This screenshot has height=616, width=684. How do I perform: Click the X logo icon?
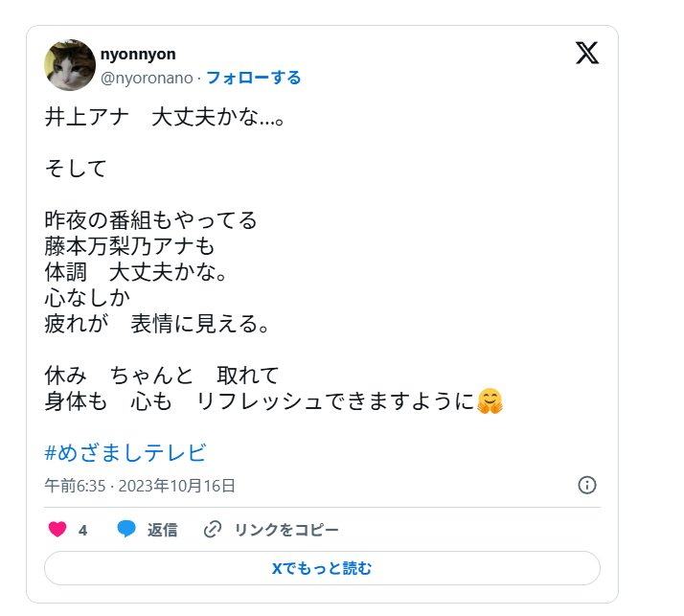(587, 53)
